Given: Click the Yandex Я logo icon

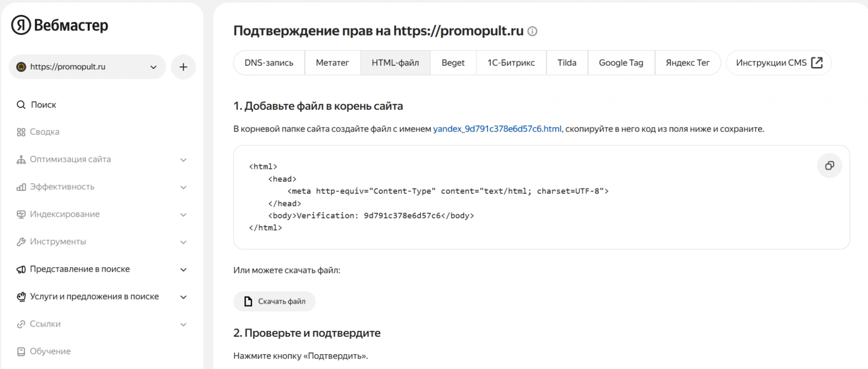Looking at the screenshot, I should tap(21, 25).
